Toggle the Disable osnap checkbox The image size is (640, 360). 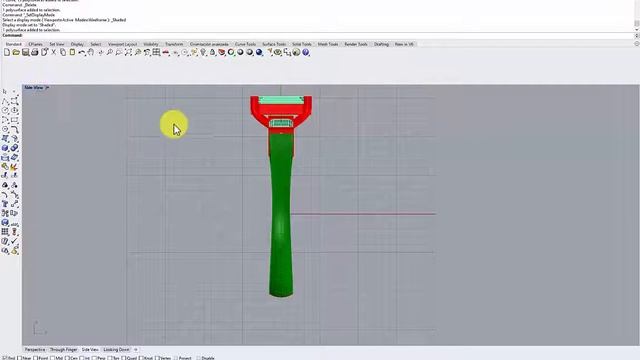[199, 358]
